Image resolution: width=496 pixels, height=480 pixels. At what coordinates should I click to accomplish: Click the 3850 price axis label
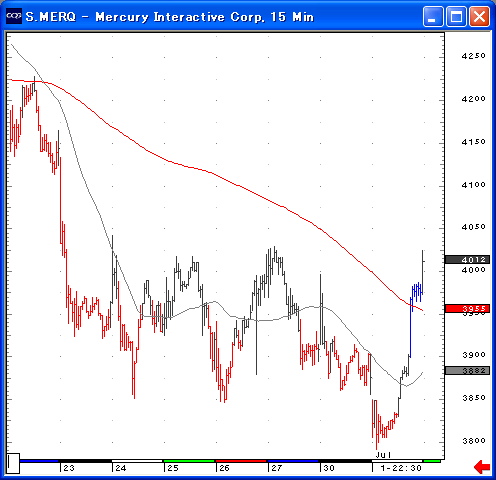point(473,398)
